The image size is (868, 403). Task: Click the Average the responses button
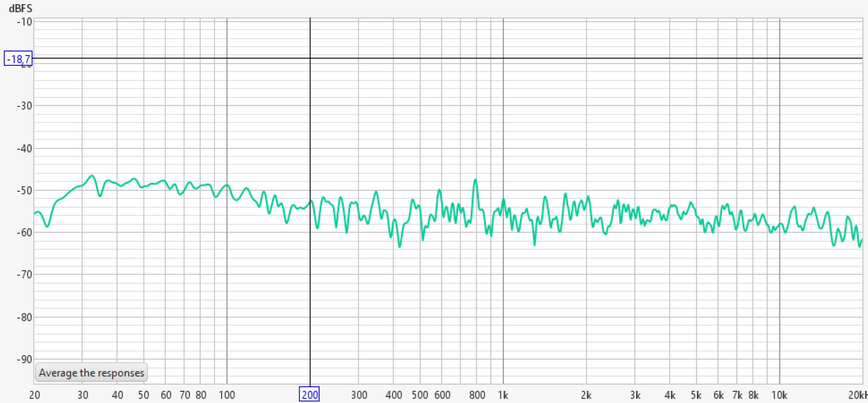pyautogui.click(x=91, y=373)
